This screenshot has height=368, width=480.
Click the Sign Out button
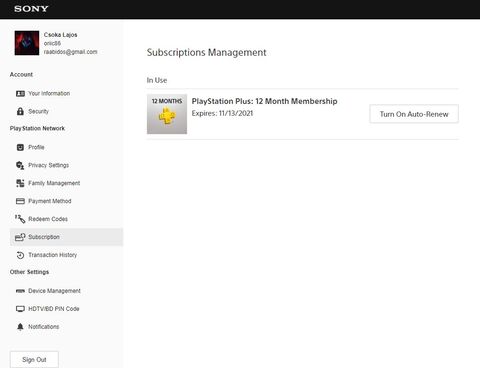point(34,360)
